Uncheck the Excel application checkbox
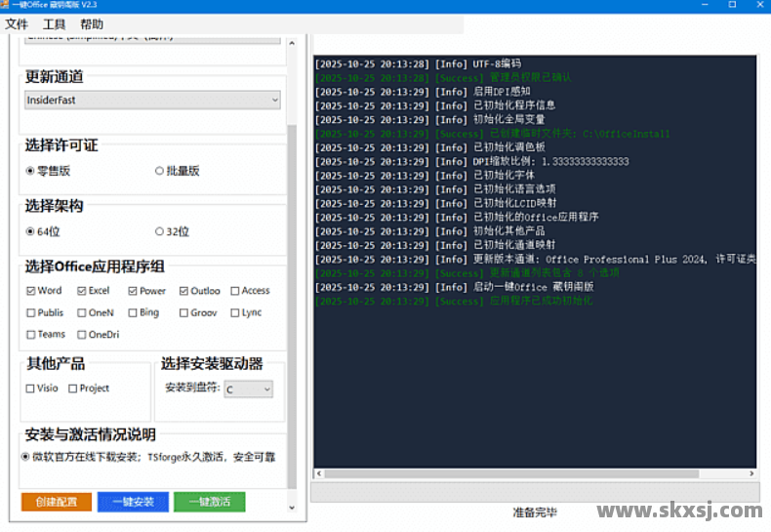 tap(82, 291)
